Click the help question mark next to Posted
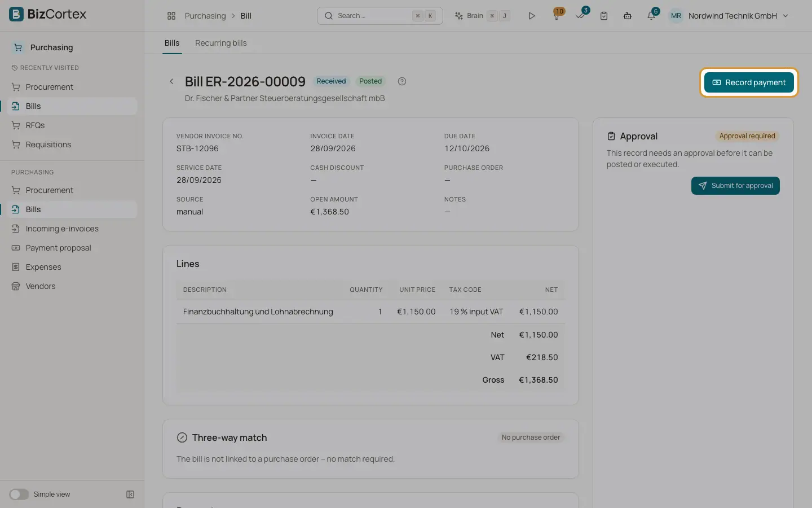The width and height of the screenshot is (812, 508). (x=402, y=81)
